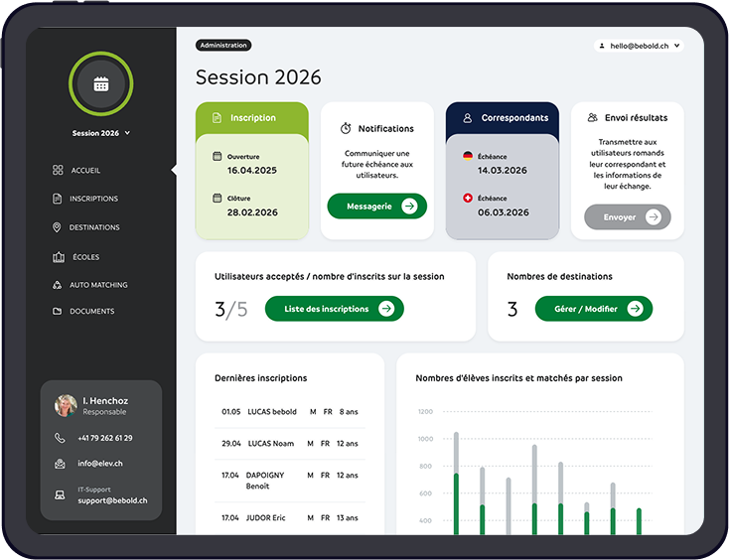This screenshot has width=729, height=560.
Task: Click the calendar icon in the green circle
Action: point(100,84)
